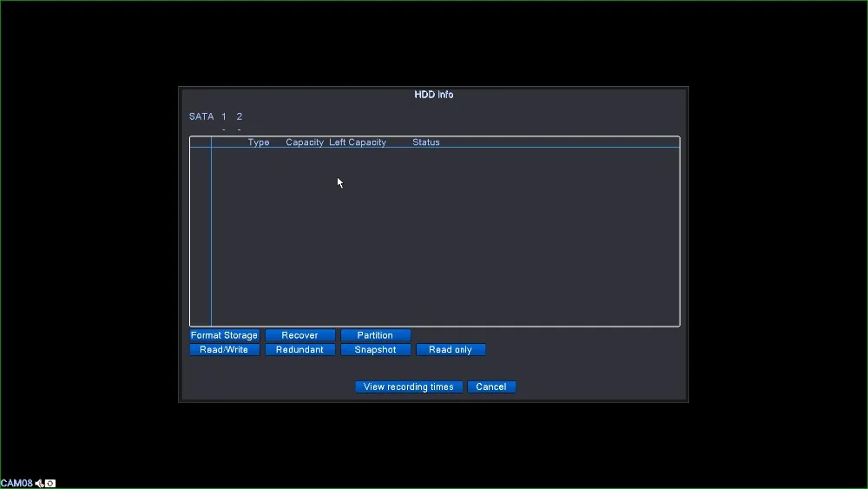Click SATA port number 1
Viewport: 868px width, 489px height.
(224, 116)
